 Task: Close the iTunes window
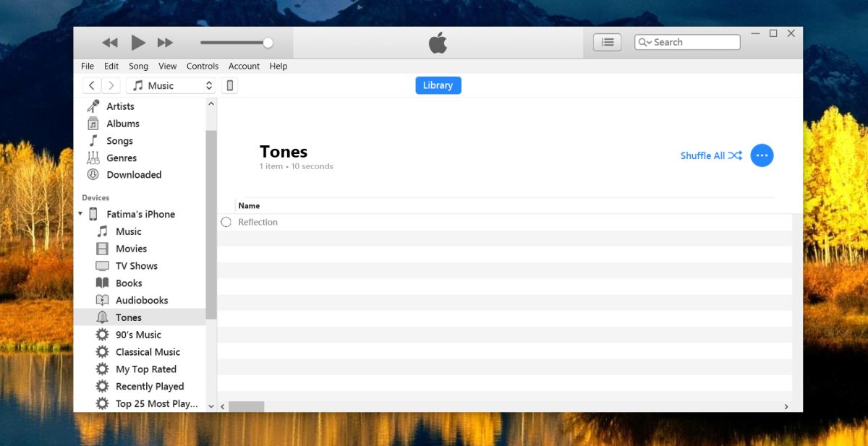(x=791, y=33)
